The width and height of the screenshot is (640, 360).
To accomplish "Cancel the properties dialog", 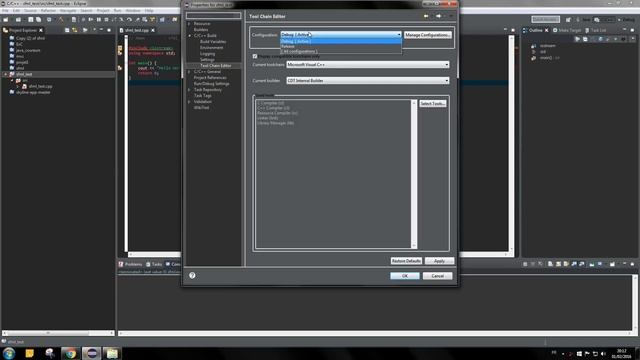I will click(438, 276).
